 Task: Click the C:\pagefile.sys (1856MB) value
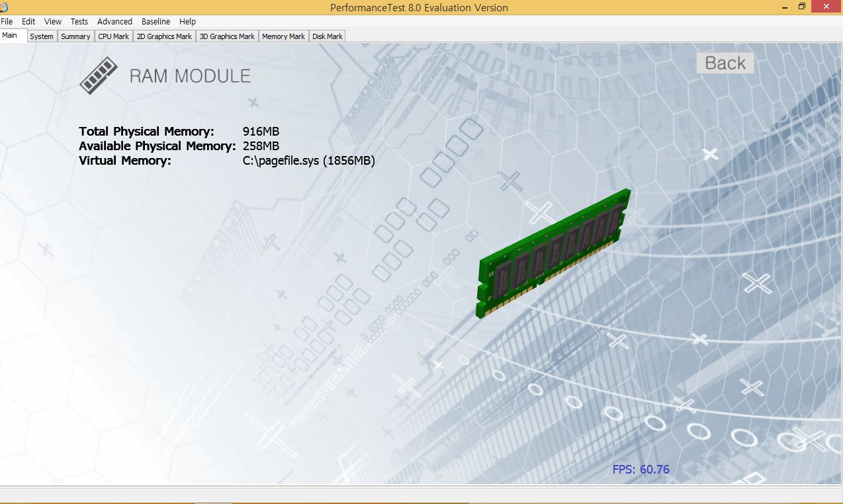tap(309, 161)
